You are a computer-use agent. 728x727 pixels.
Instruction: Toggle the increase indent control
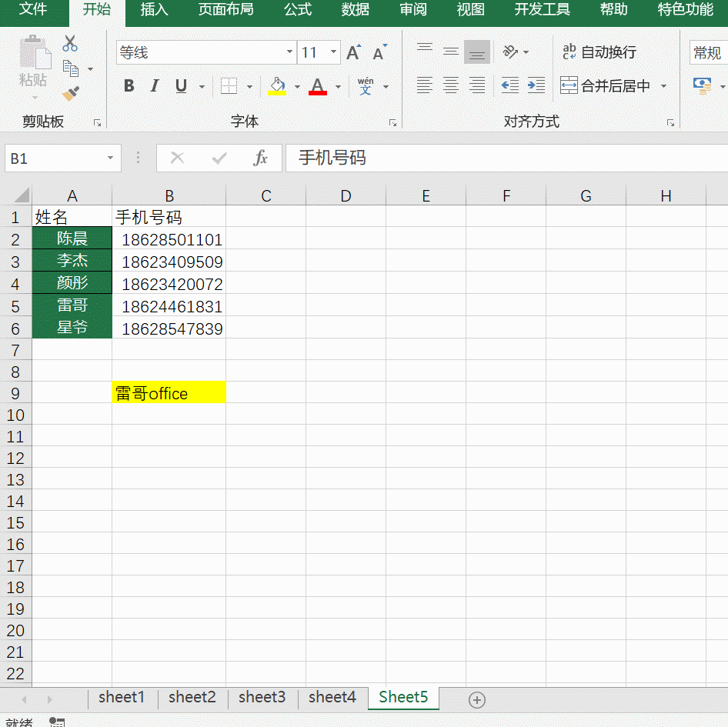538,85
